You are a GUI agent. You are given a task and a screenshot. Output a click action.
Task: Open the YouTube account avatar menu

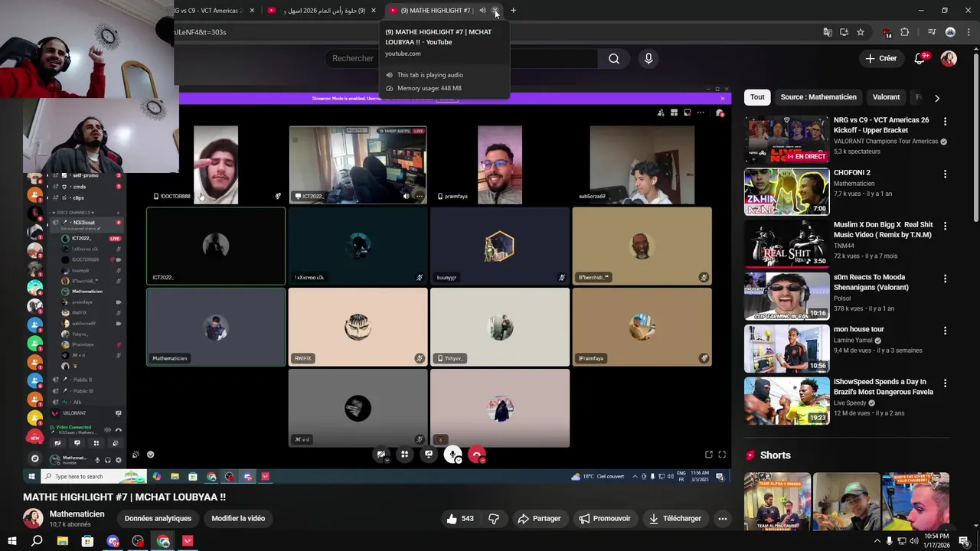coord(949,59)
